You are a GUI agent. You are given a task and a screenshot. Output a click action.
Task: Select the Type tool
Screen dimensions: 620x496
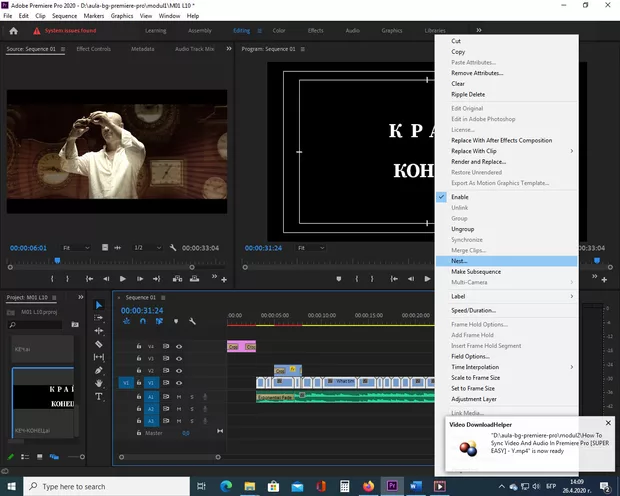[99, 396]
